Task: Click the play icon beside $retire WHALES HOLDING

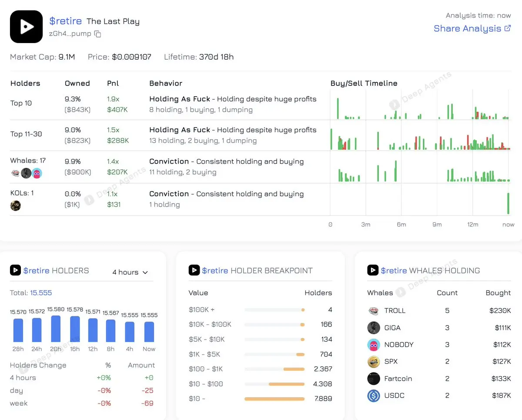Action: click(x=373, y=270)
